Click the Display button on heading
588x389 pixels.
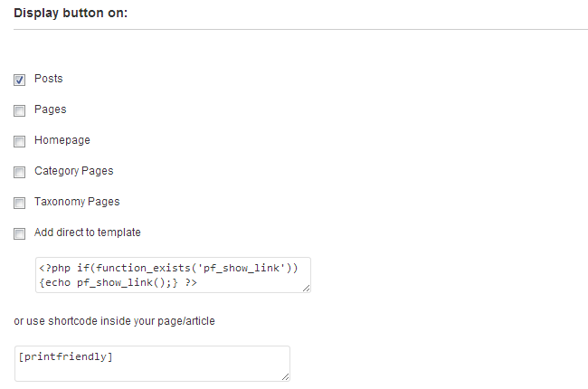[x=71, y=14]
